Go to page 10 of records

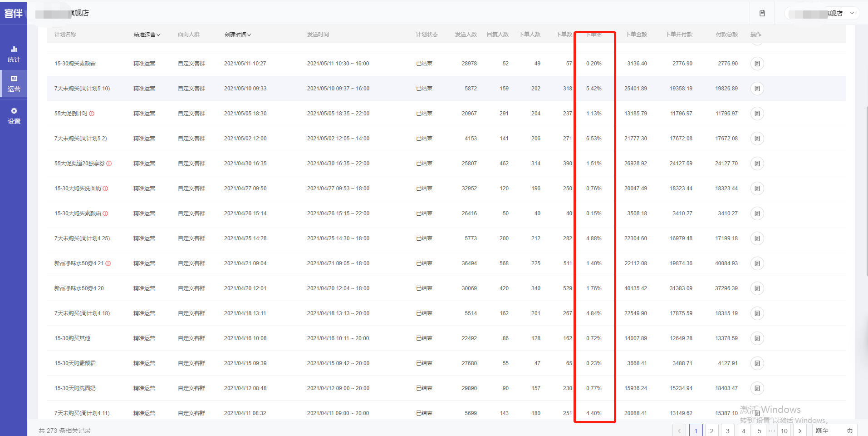coord(784,431)
